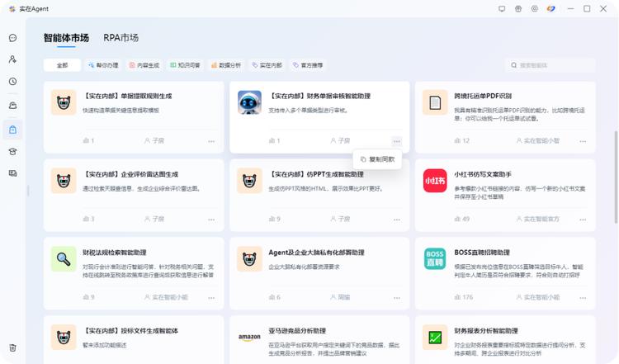This screenshot has height=364, width=619.
Task: Open the graduation cap icon in sidebar
Action: click(12, 152)
